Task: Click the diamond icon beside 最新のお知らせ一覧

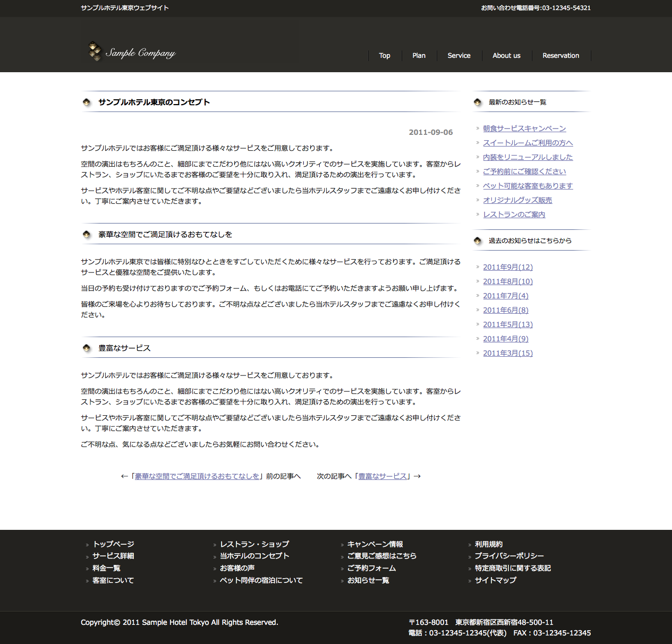Action: click(478, 102)
